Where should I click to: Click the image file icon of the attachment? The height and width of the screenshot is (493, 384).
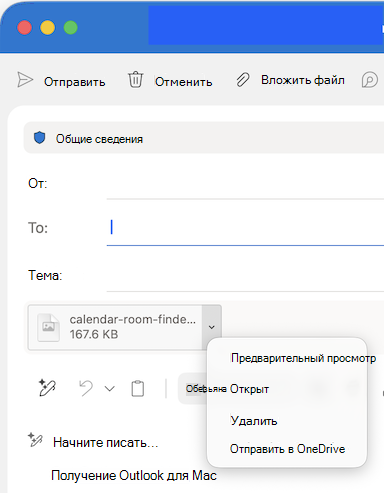click(x=49, y=328)
